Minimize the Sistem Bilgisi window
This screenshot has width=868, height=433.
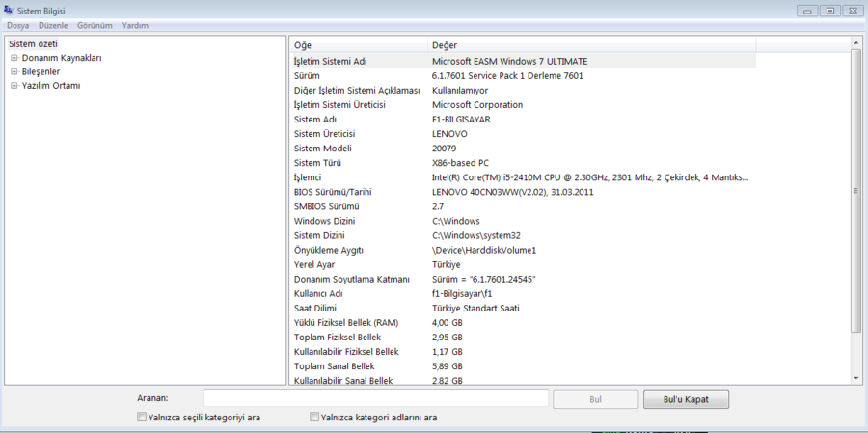tap(808, 11)
